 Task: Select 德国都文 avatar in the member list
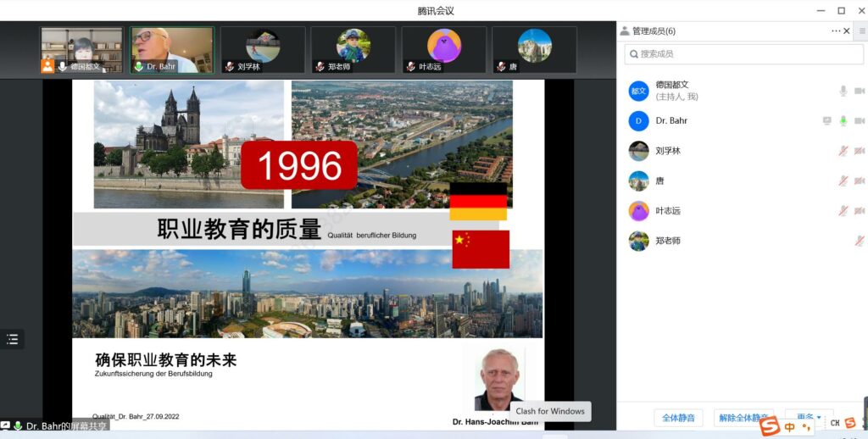[638, 91]
